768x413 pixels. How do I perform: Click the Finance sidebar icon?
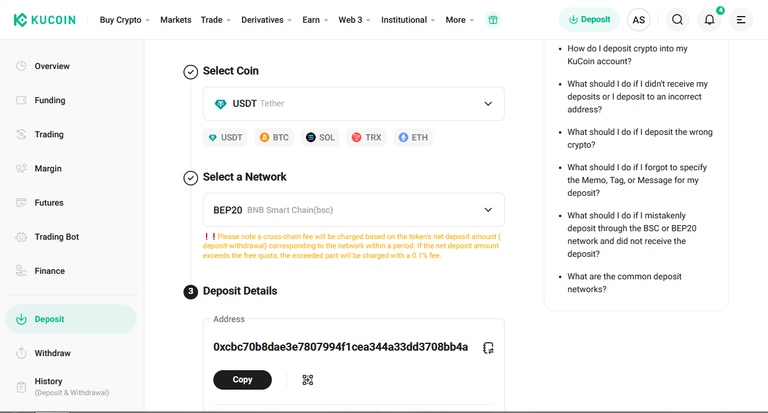(x=21, y=271)
